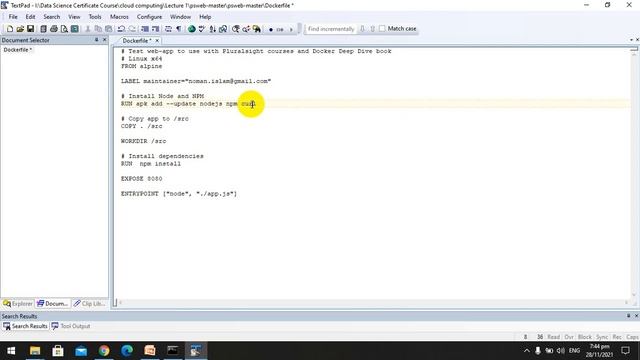The image size is (640, 360).
Task: Open the Configure menu
Action: point(149,17)
